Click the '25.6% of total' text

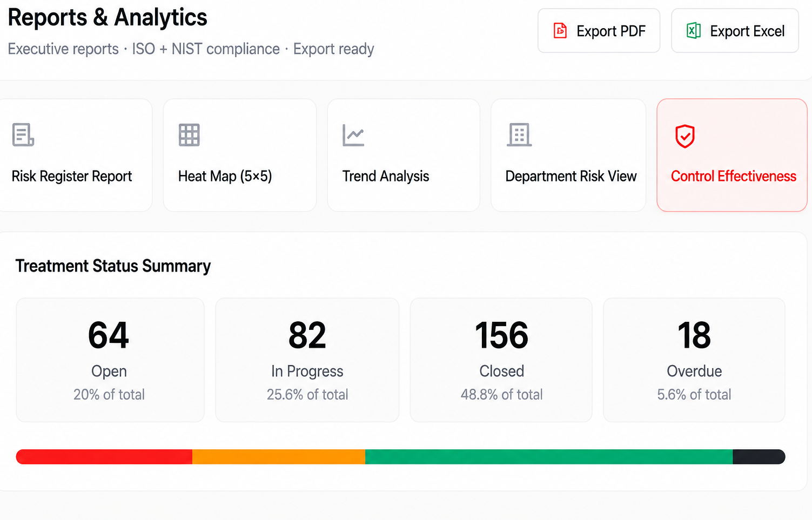tap(307, 395)
